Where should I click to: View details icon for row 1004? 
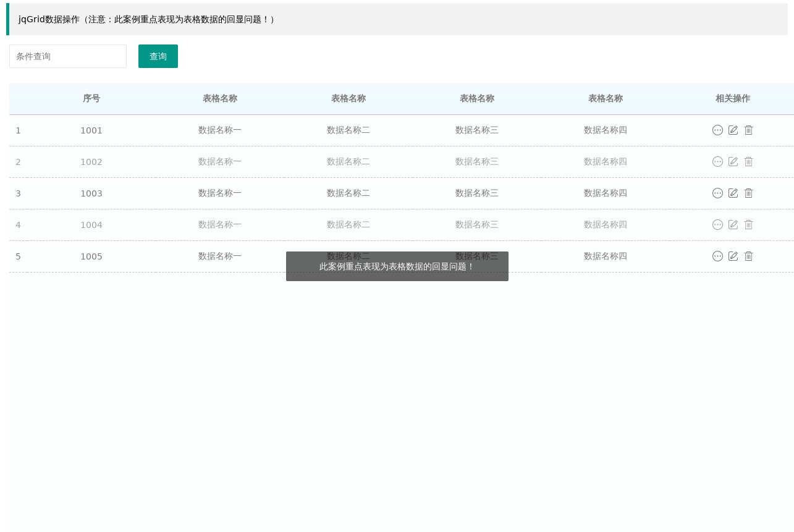click(717, 225)
